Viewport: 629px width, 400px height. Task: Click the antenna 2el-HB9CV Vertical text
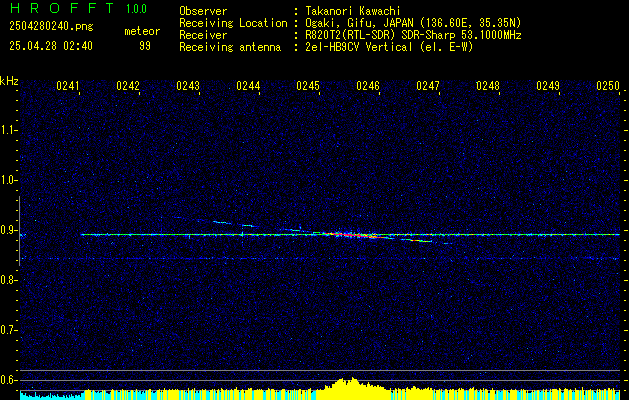[x=358, y=47]
